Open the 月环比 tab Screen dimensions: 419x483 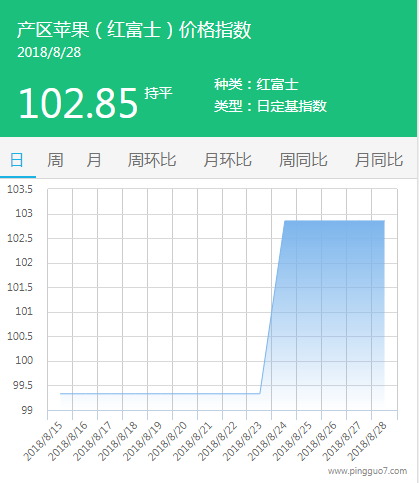pyautogui.click(x=227, y=160)
